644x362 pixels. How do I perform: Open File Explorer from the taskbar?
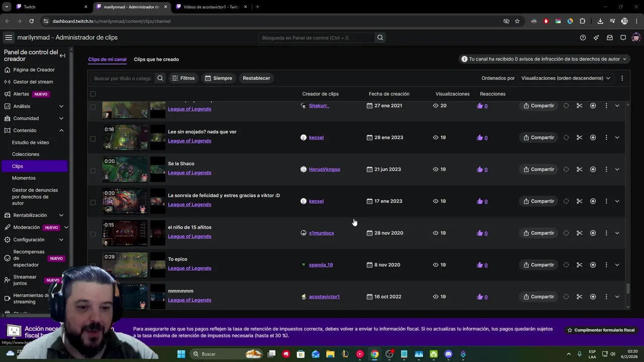pos(330,354)
